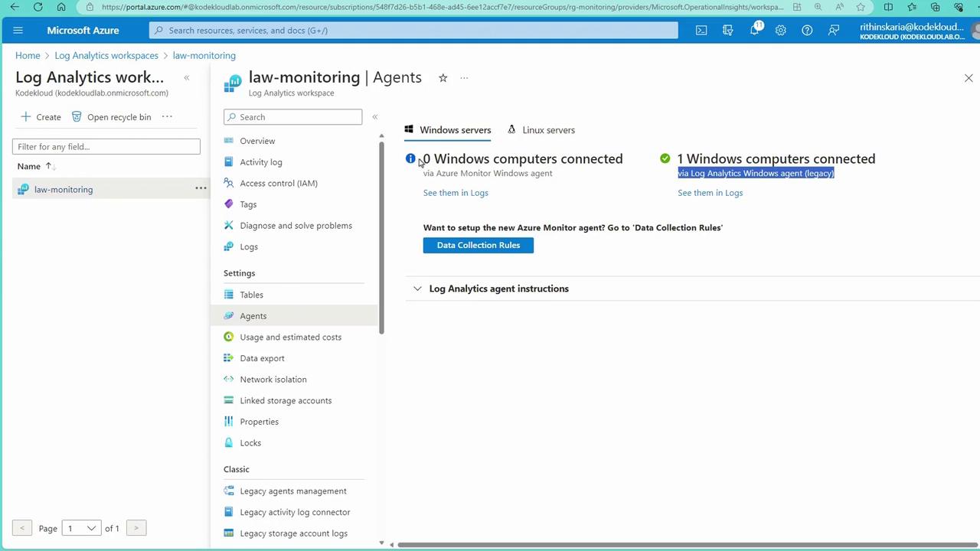Go to the next results page

click(136, 528)
